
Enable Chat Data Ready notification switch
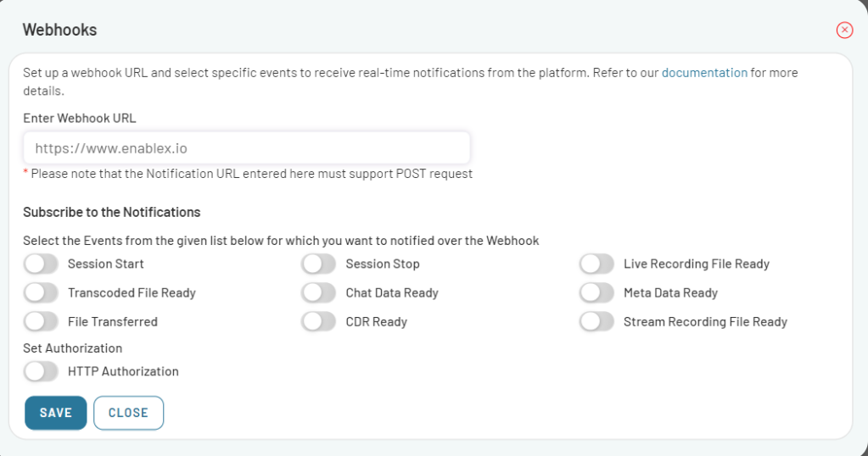click(x=319, y=292)
